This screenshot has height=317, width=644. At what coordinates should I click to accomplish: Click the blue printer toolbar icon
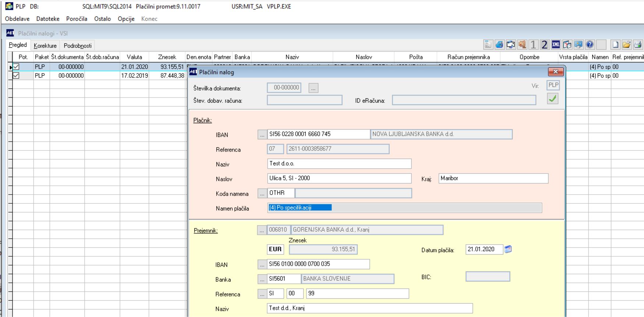[x=499, y=45]
